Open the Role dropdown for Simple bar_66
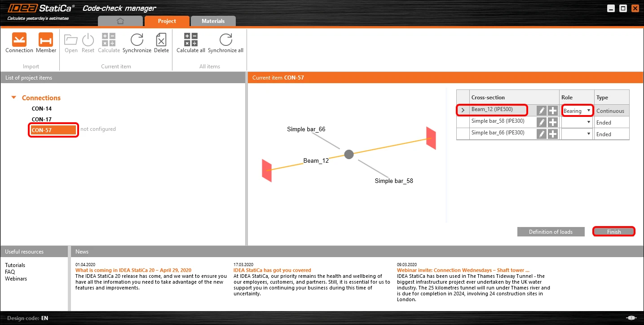The width and height of the screenshot is (644, 325). [577, 134]
